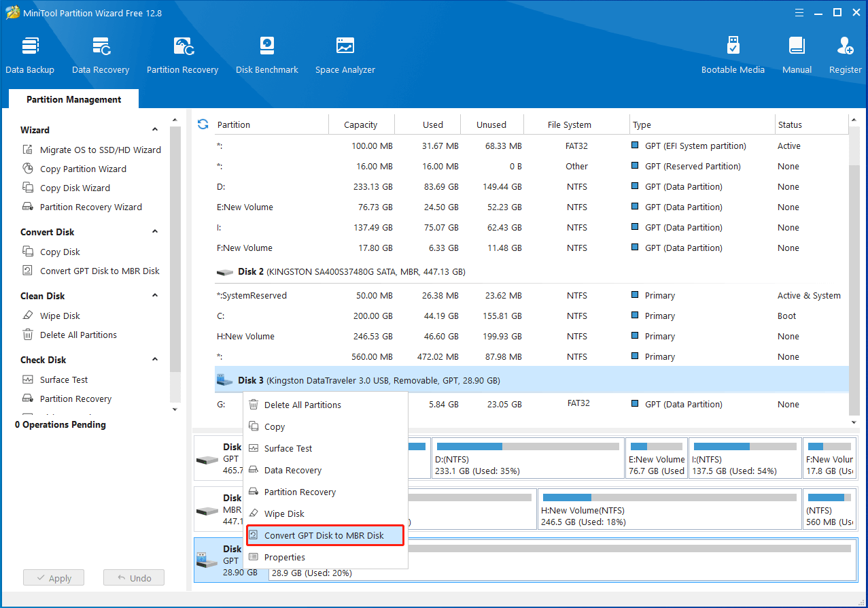Refresh the partition list

pos(203,124)
